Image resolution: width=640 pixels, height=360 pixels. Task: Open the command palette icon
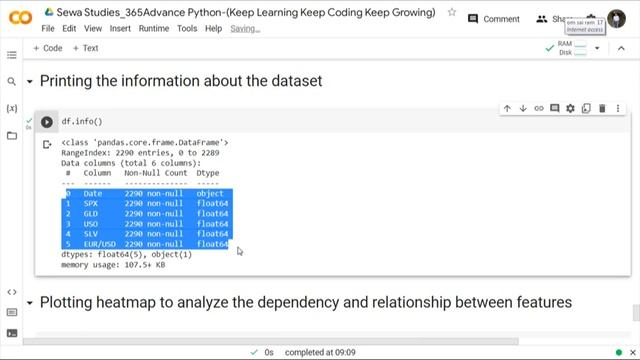pos(11,312)
